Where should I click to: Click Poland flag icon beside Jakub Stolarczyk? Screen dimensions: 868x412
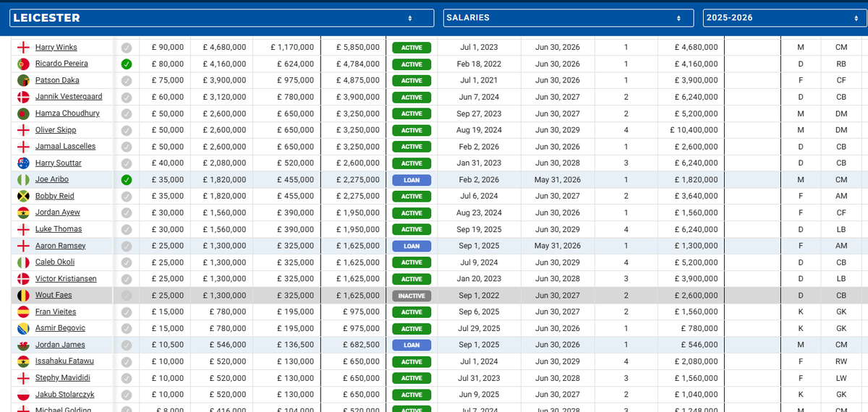(23, 395)
